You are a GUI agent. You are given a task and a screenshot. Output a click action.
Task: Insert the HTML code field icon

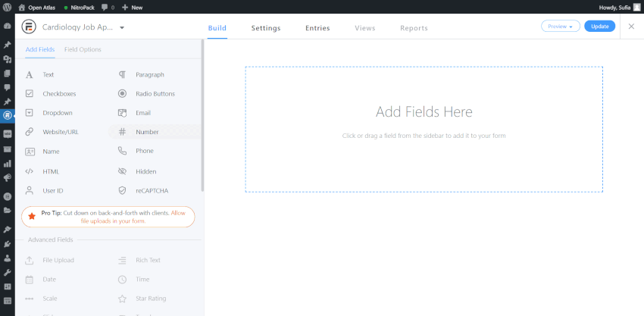point(30,171)
